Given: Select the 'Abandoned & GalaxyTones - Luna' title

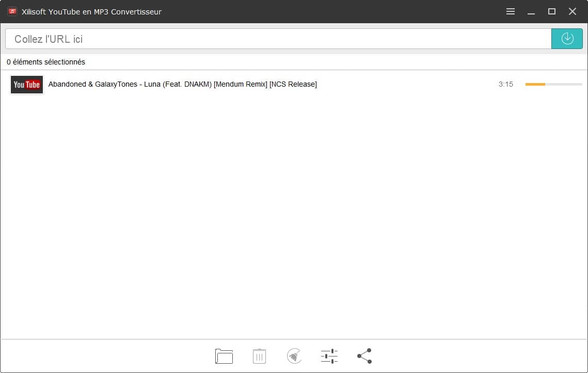Looking at the screenshot, I should point(182,84).
